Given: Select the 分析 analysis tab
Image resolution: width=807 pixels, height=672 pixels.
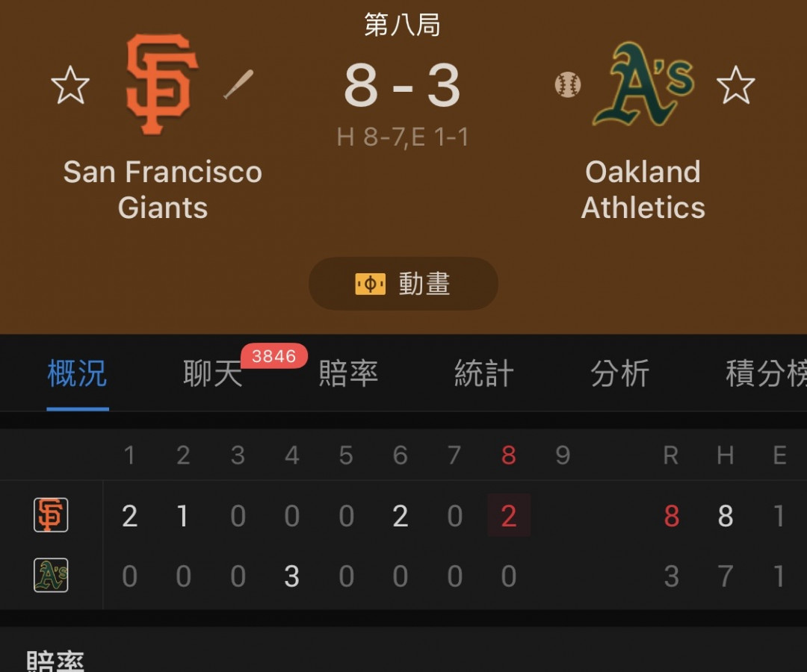Looking at the screenshot, I should coord(620,373).
